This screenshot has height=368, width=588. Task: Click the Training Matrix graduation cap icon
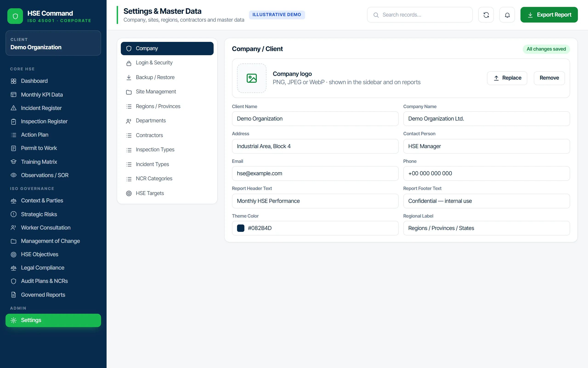click(14, 162)
